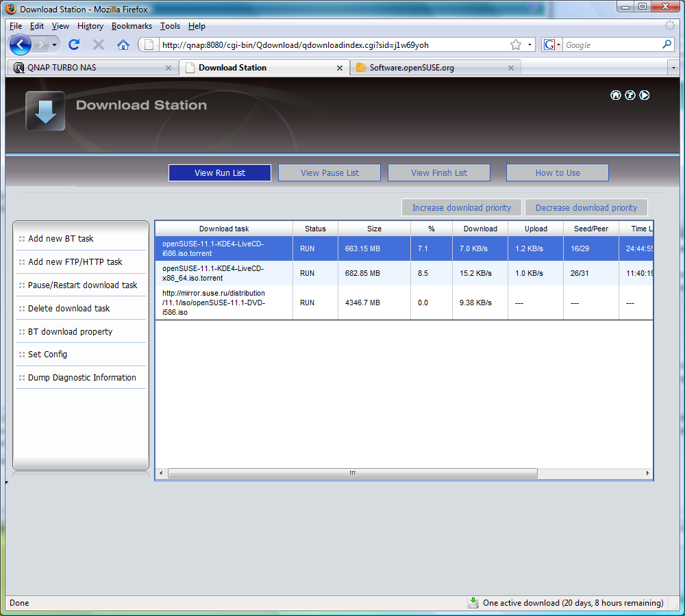Click the Forward navigation arrow
Screen dimensions: 685x616
[40, 44]
